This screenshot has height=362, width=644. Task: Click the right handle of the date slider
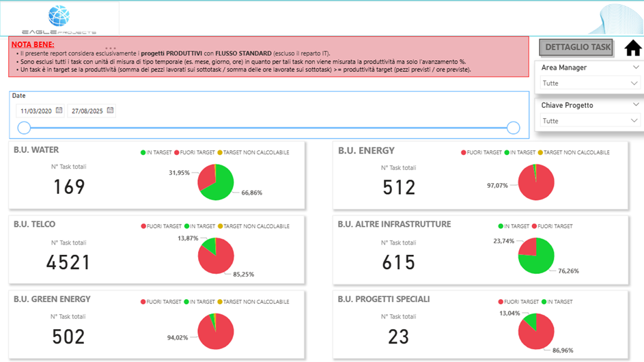pyautogui.click(x=514, y=128)
